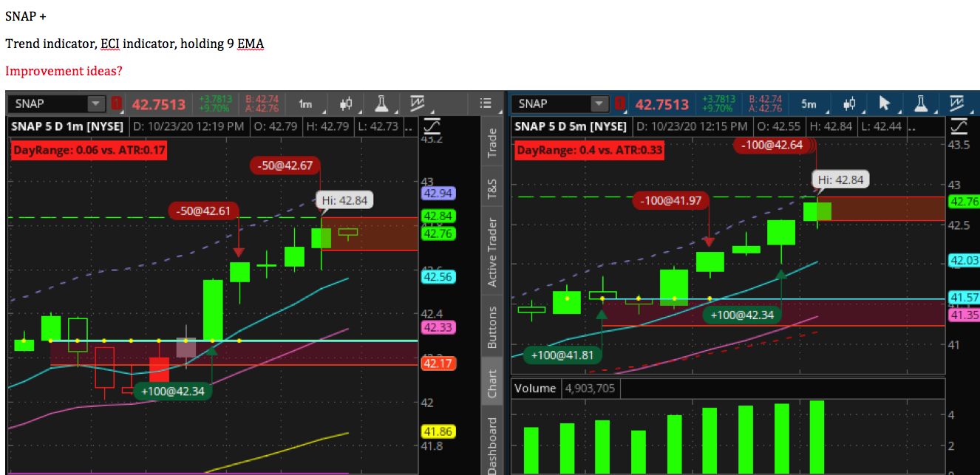Open the studies flask icon in the left 1m chart
Viewport: 980px width, 475px height.
point(382,104)
